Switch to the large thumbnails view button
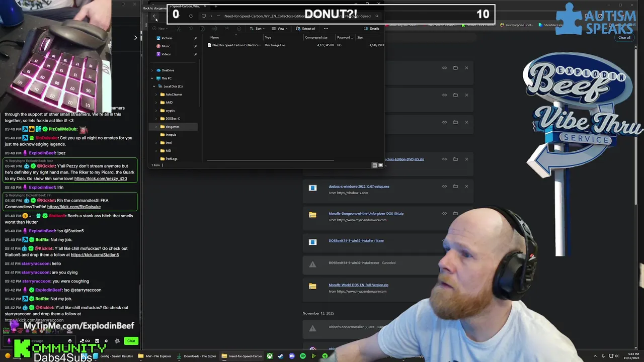The image size is (644, 362). click(380, 165)
